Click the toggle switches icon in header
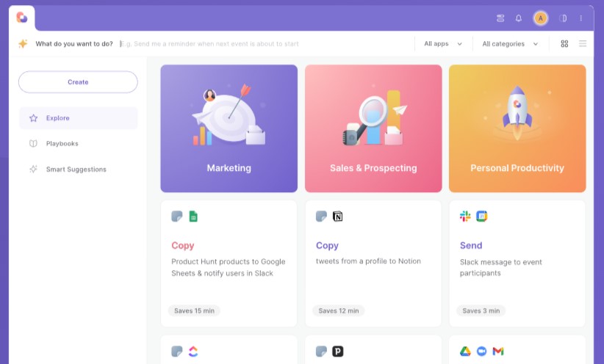This screenshot has width=604, height=364. [500, 18]
